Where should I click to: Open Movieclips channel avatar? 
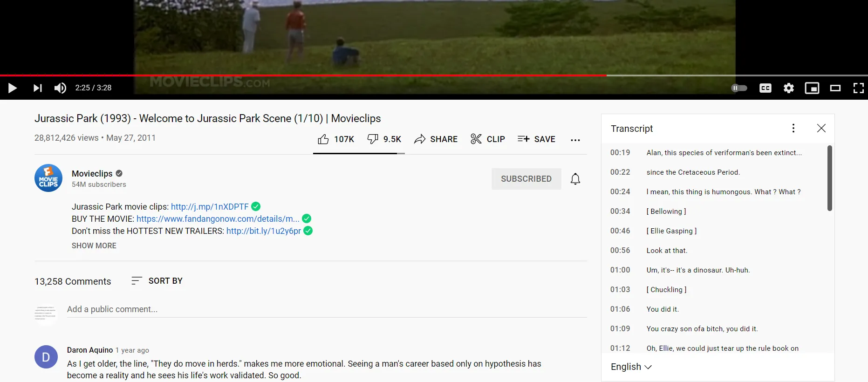48,178
